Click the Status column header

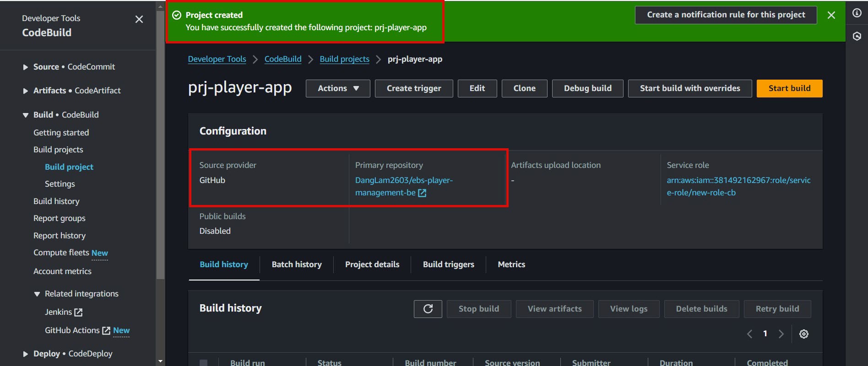(x=330, y=362)
